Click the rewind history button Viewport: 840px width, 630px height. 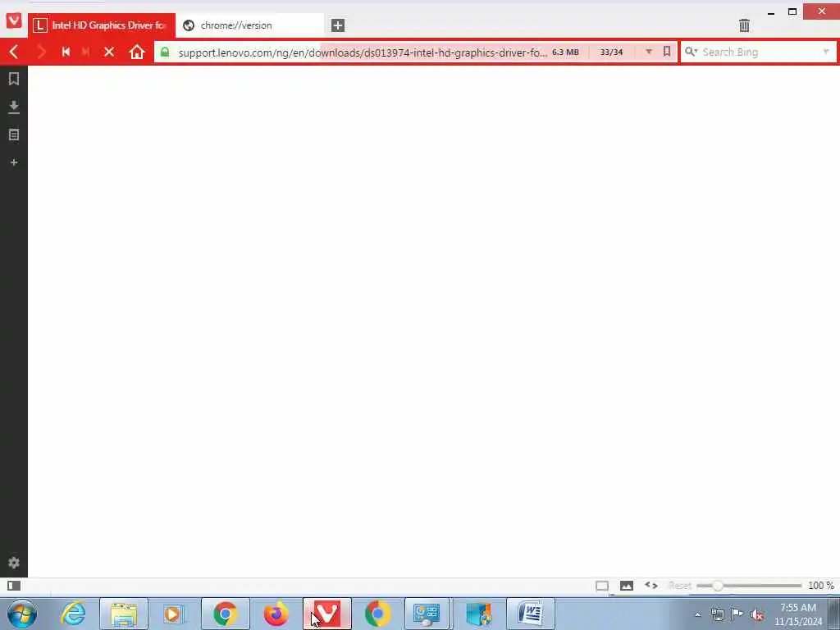(66, 52)
